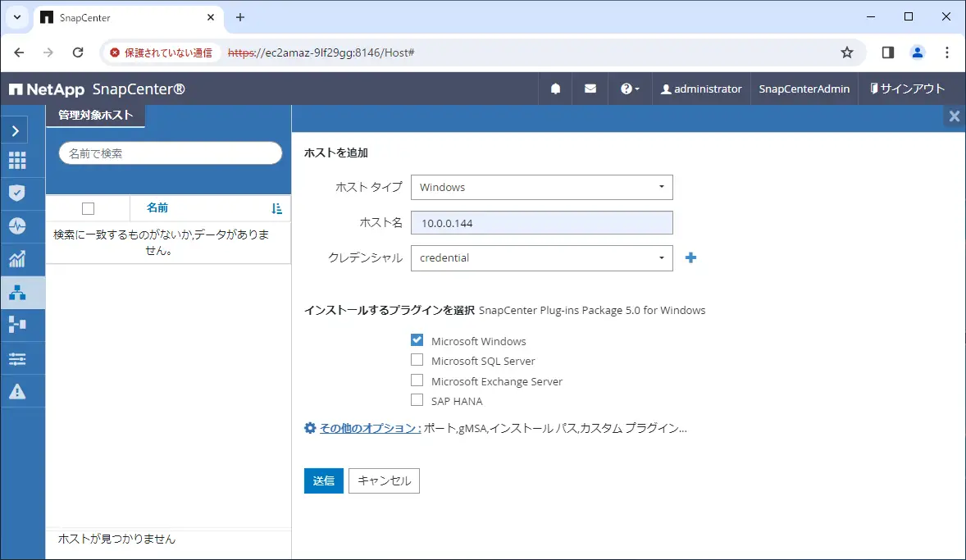
Task: Bookmark this page with the star icon
Action: (847, 53)
